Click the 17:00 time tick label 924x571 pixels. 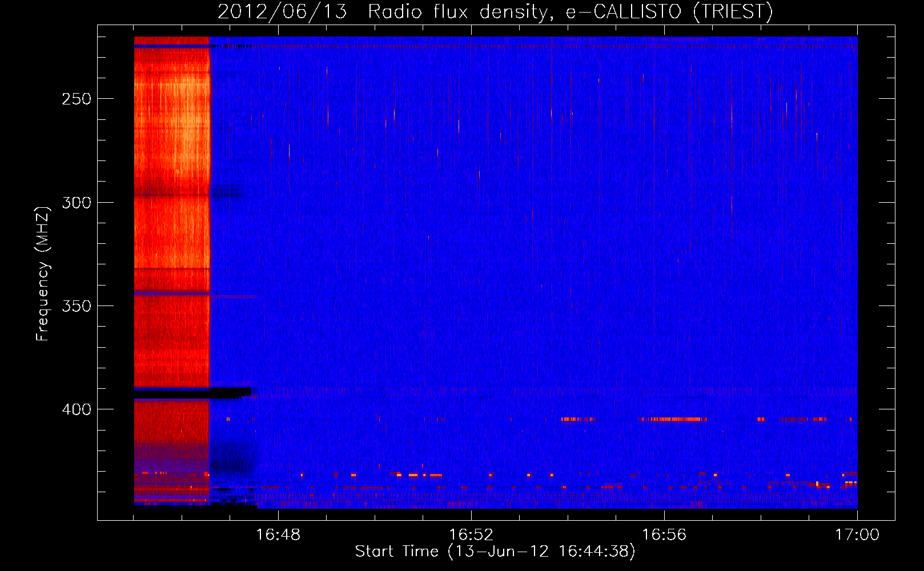click(x=857, y=534)
